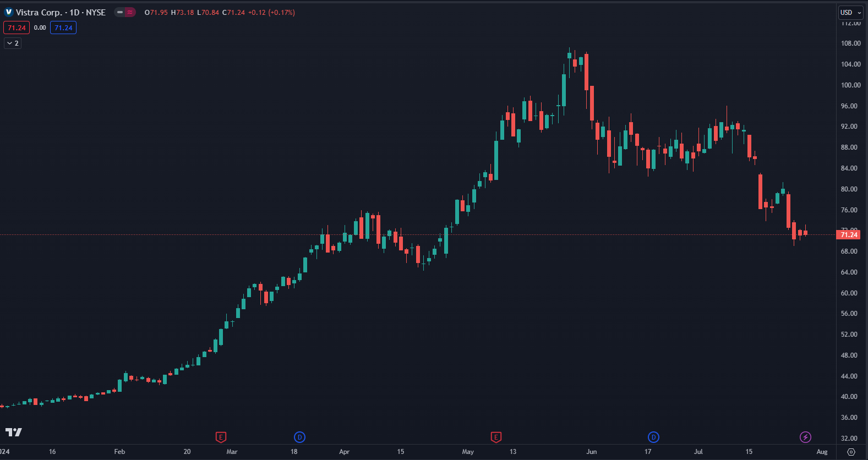The height and width of the screenshot is (460, 868).
Task: Click the red sell price 71.24 button
Action: [x=17, y=28]
